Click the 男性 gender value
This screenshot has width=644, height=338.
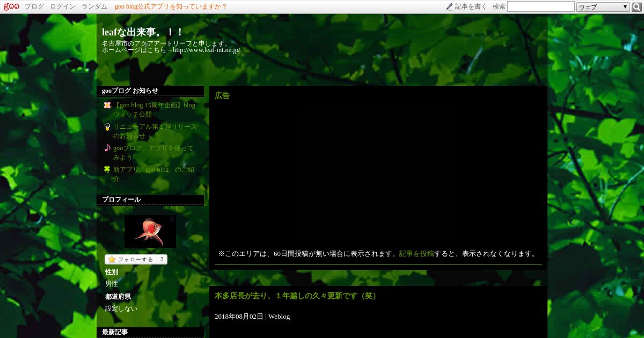click(x=112, y=284)
